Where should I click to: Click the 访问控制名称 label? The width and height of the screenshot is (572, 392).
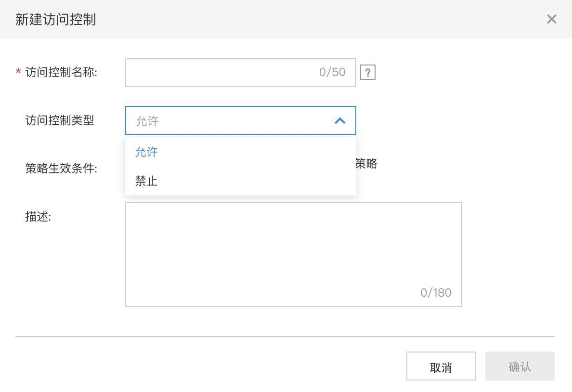61,72
